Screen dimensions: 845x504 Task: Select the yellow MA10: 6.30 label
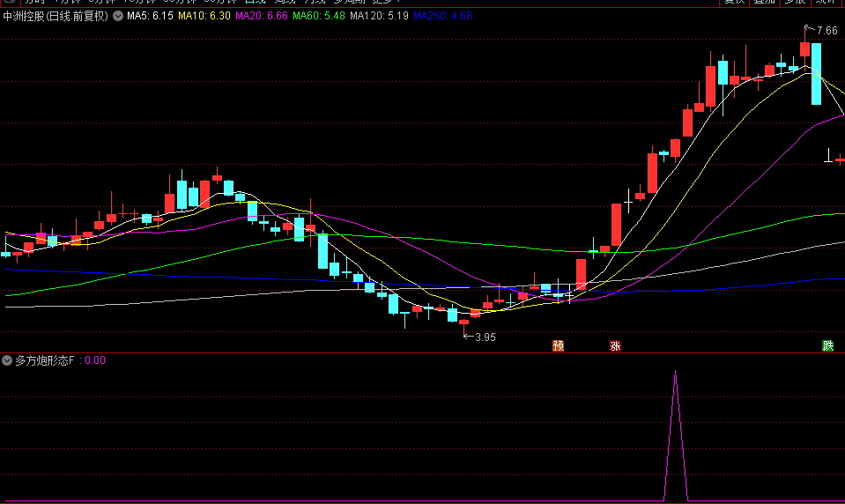click(204, 16)
